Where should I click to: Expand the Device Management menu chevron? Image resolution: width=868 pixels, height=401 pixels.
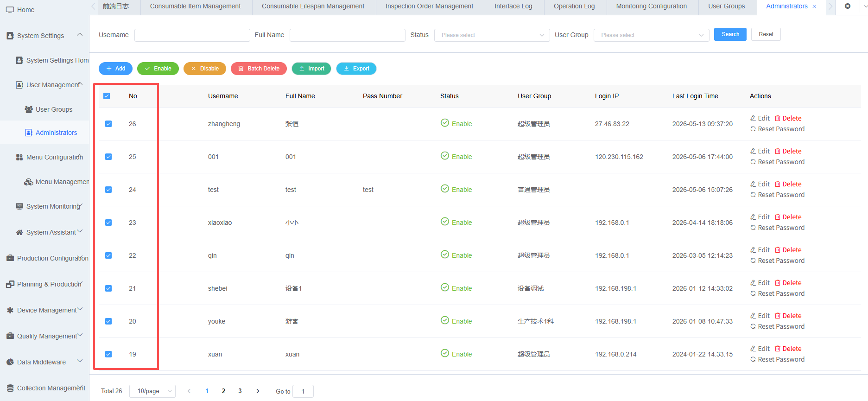80,309
